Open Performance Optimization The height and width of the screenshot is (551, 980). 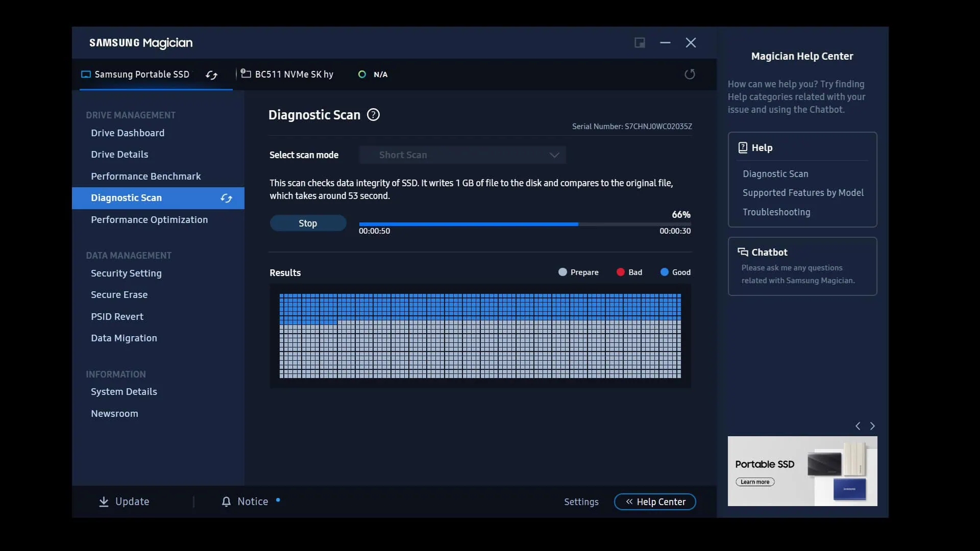150,220
